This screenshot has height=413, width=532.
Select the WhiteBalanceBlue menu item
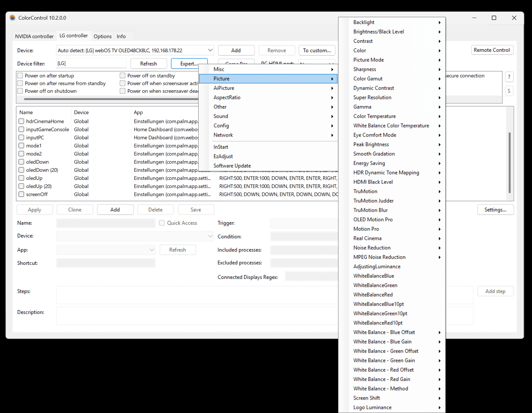tap(392, 276)
